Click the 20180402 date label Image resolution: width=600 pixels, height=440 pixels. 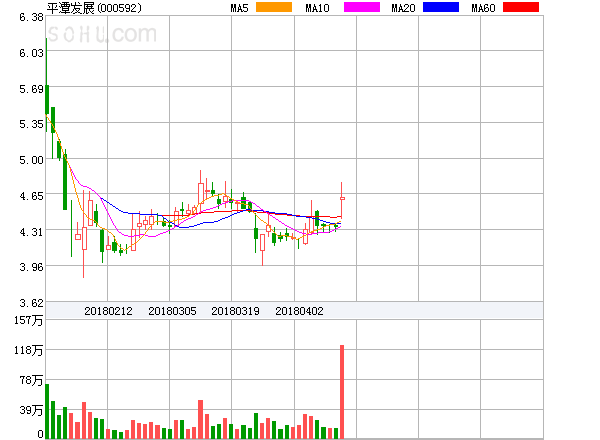tap(299, 311)
